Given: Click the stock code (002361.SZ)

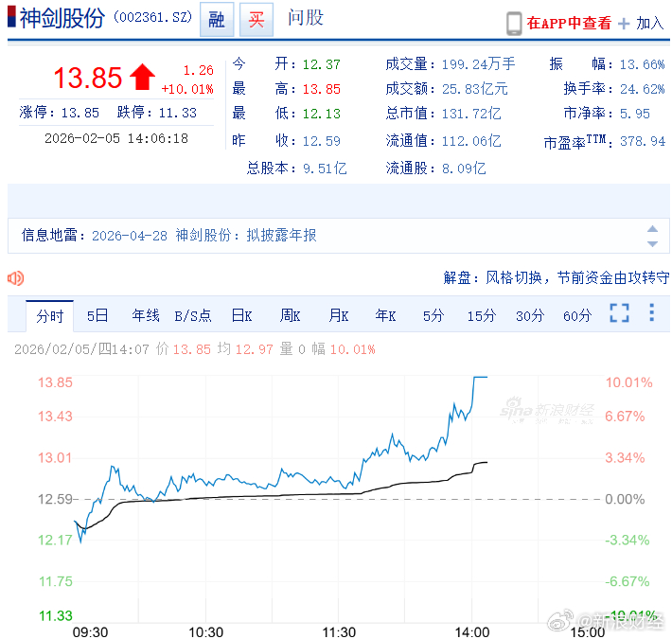Looking at the screenshot, I should (152, 17).
